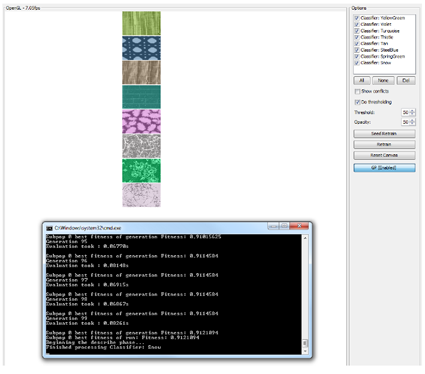The image size is (425, 374).
Task: Toggle Classifier SteelBlue checkbox
Action: point(357,50)
